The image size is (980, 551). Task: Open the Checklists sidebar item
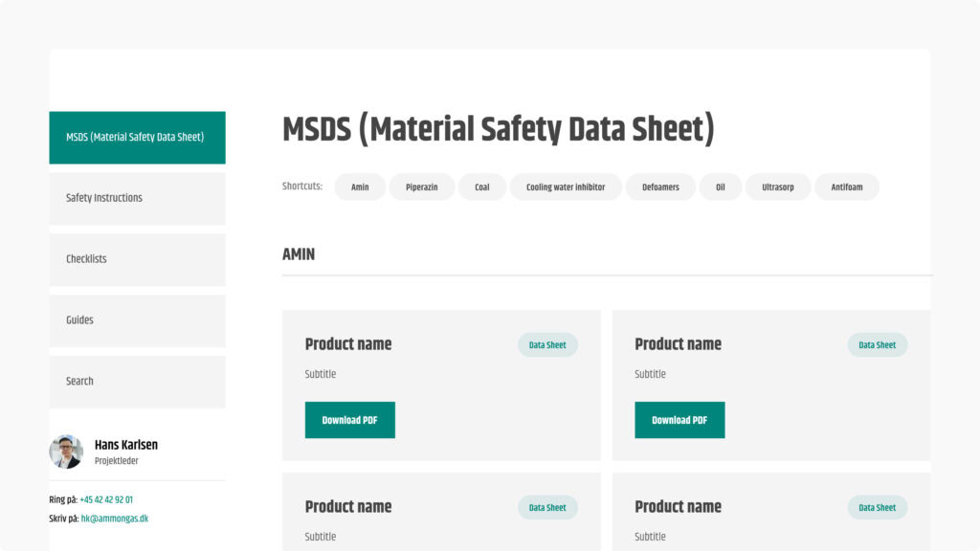coord(137,259)
